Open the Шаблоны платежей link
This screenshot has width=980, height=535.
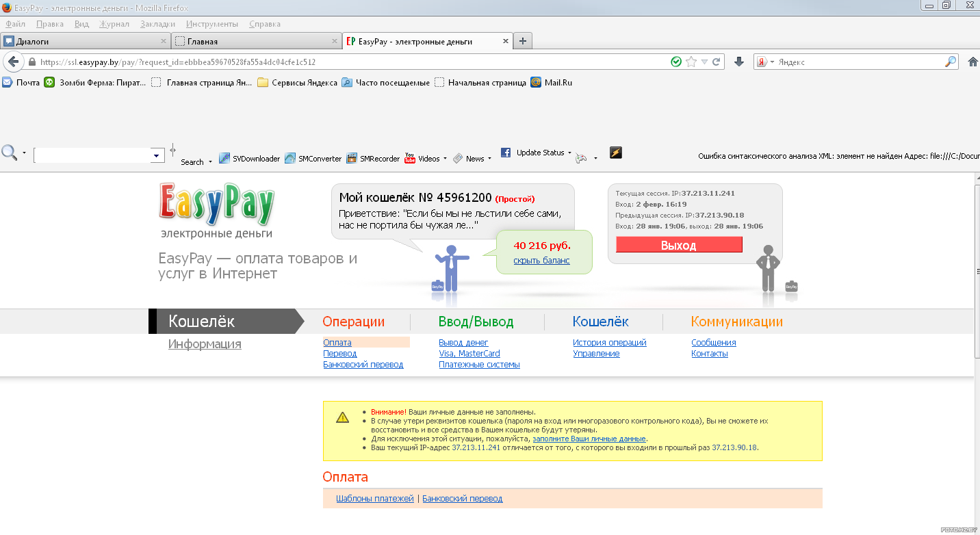pos(375,499)
